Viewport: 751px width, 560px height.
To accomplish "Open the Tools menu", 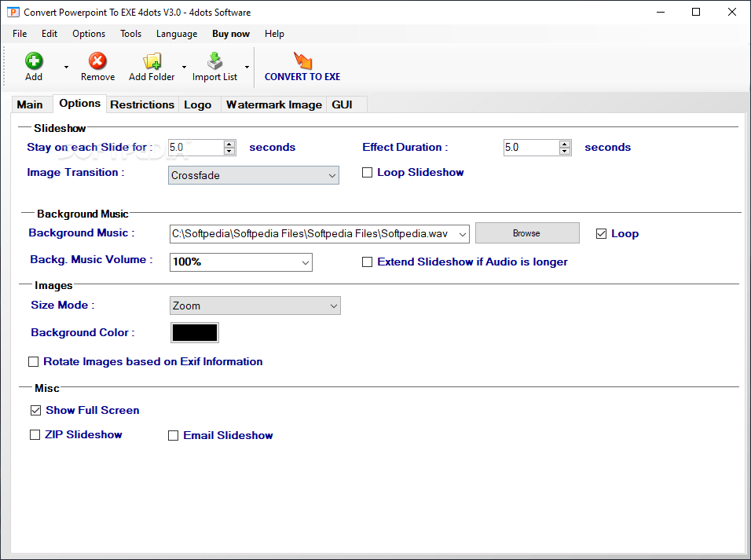I will [x=130, y=34].
